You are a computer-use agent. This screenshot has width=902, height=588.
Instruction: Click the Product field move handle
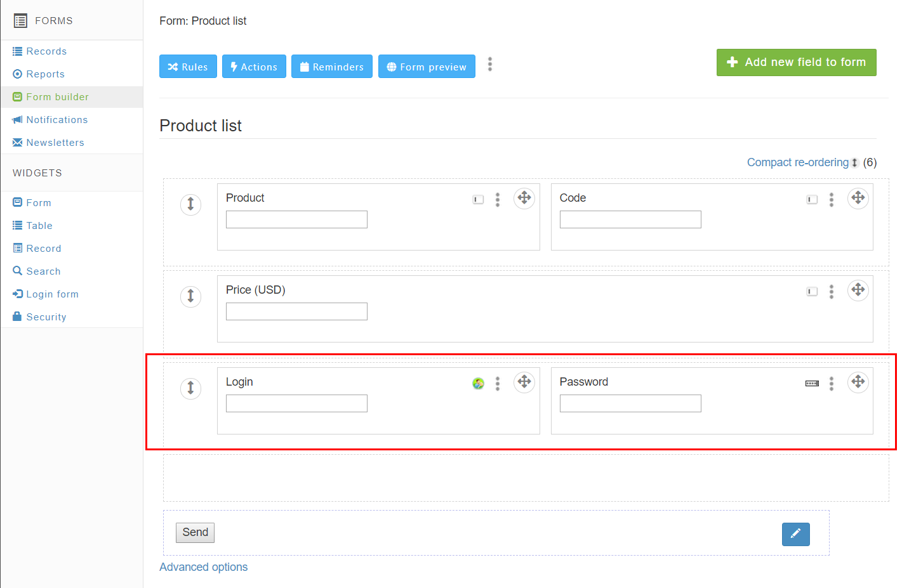[x=524, y=198]
